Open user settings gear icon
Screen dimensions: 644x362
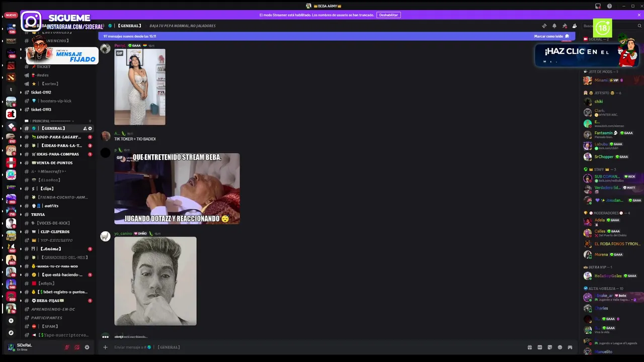(x=87, y=347)
